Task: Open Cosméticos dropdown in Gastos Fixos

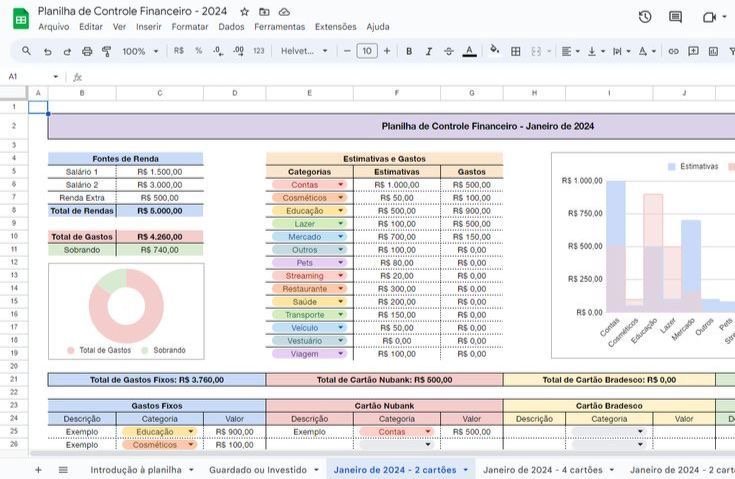Action: (x=191, y=445)
